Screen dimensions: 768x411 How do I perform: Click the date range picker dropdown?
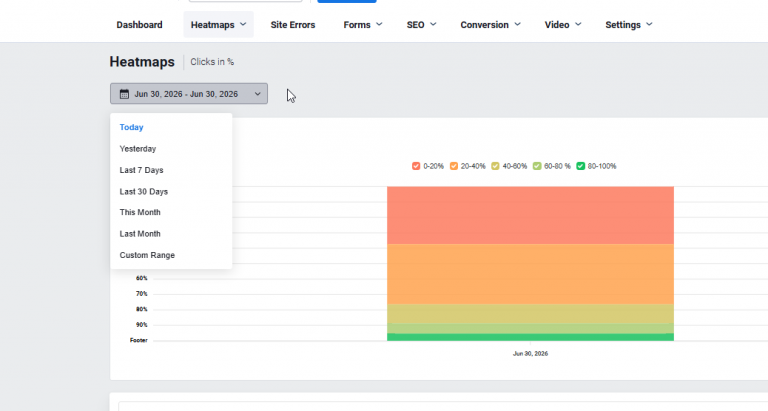coord(189,94)
